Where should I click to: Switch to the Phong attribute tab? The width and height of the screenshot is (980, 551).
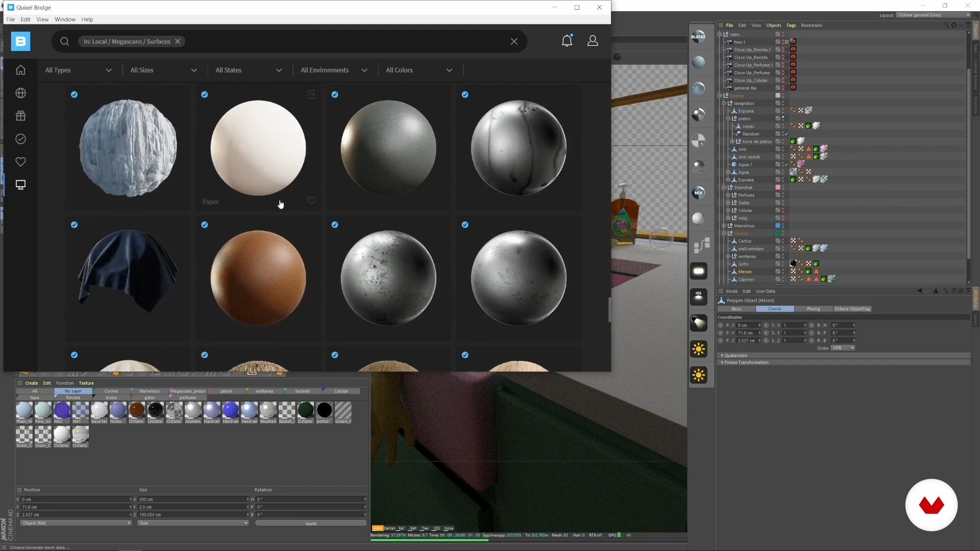813,309
